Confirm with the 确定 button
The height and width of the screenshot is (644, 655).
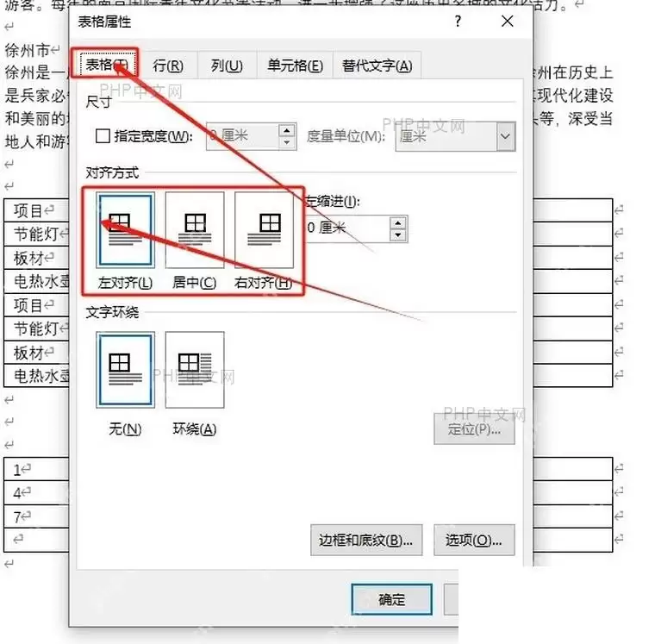click(x=392, y=600)
